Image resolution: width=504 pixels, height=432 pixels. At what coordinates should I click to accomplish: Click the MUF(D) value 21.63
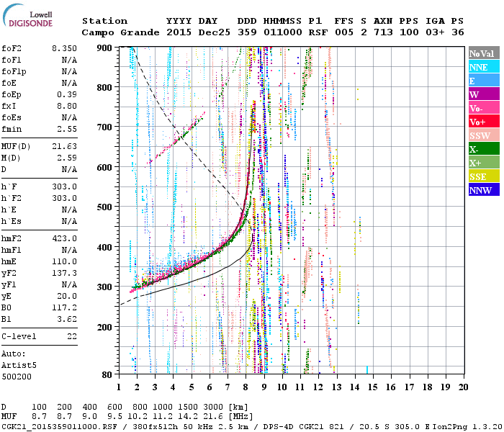[64, 146]
